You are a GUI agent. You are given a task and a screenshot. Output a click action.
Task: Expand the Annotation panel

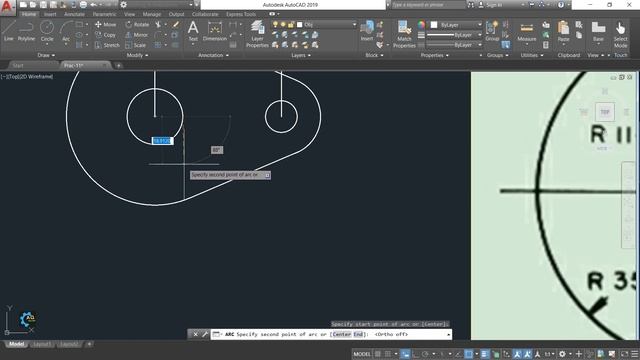click(213, 55)
